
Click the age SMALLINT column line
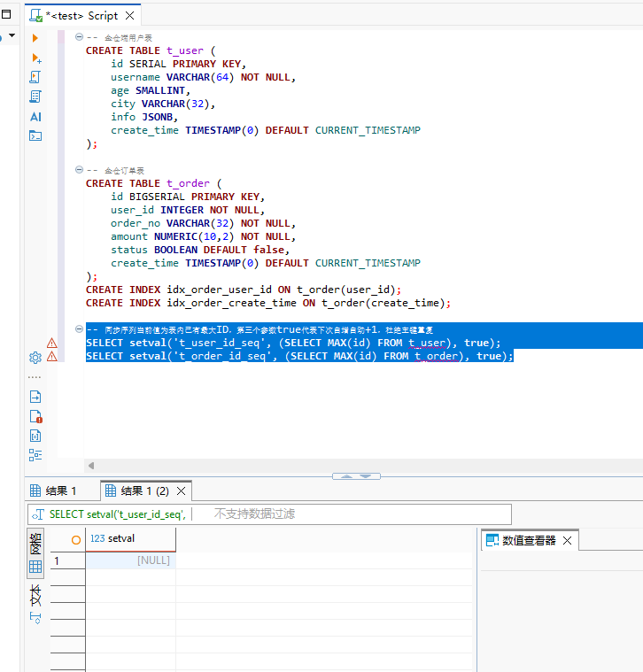[150, 90]
